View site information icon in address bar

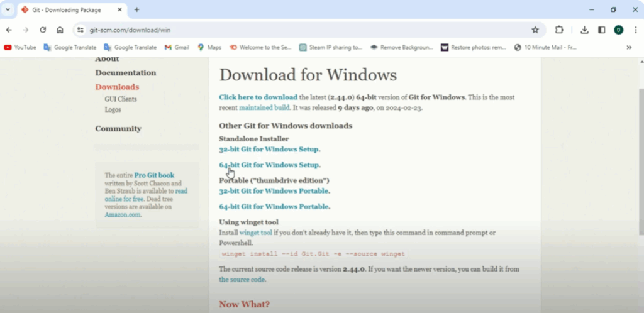80,30
